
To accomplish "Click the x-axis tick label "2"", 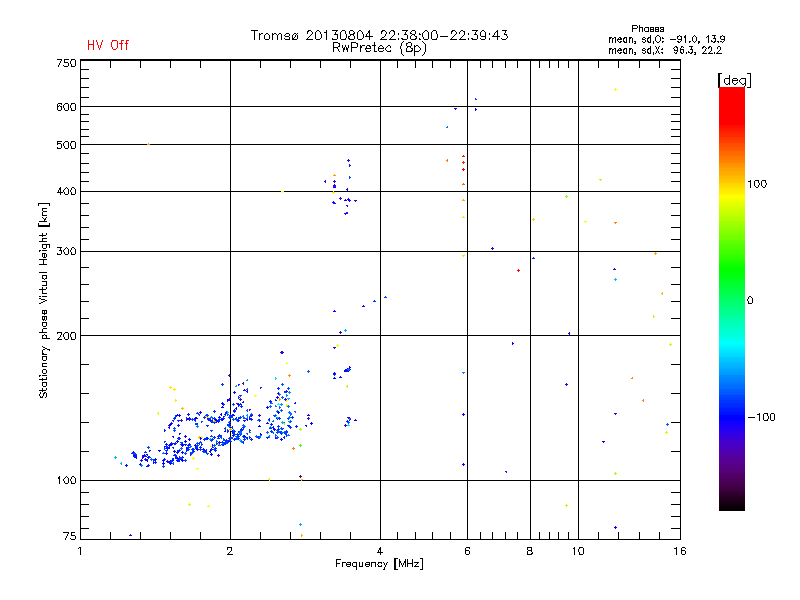I will (x=230, y=551).
